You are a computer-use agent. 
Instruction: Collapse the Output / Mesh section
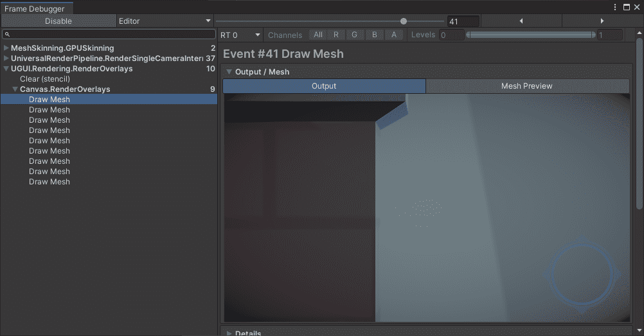click(x=229, y=72)
